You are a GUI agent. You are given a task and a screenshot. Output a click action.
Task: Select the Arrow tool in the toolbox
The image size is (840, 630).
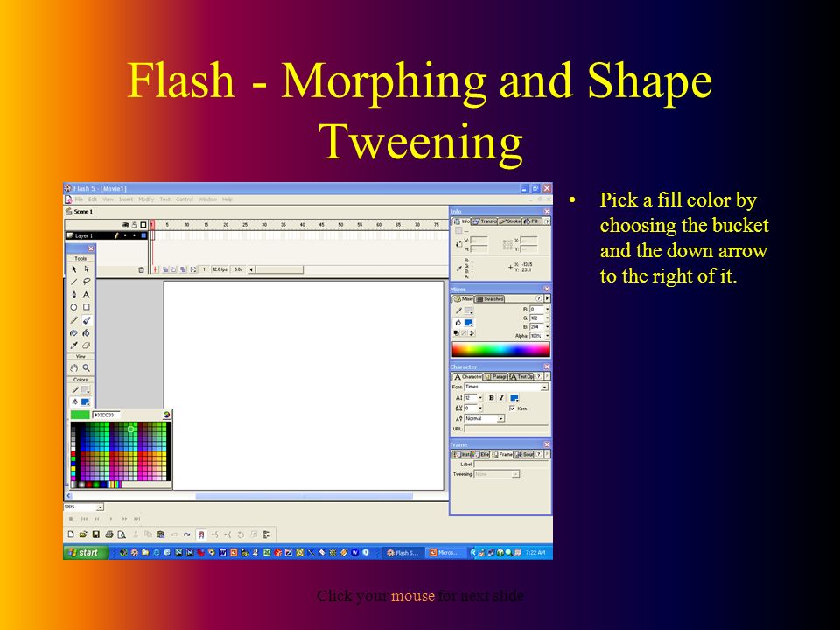point(73,269)
